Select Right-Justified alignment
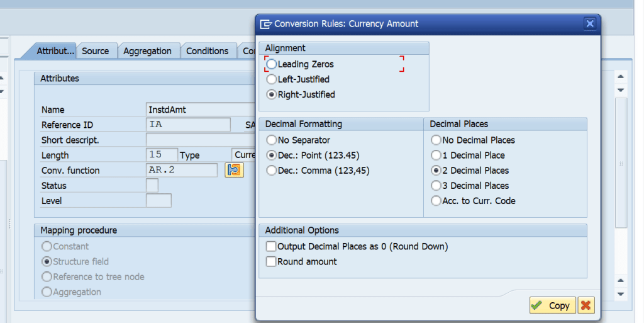The width and height of the screenshot is (644, 323). [272, 94]
